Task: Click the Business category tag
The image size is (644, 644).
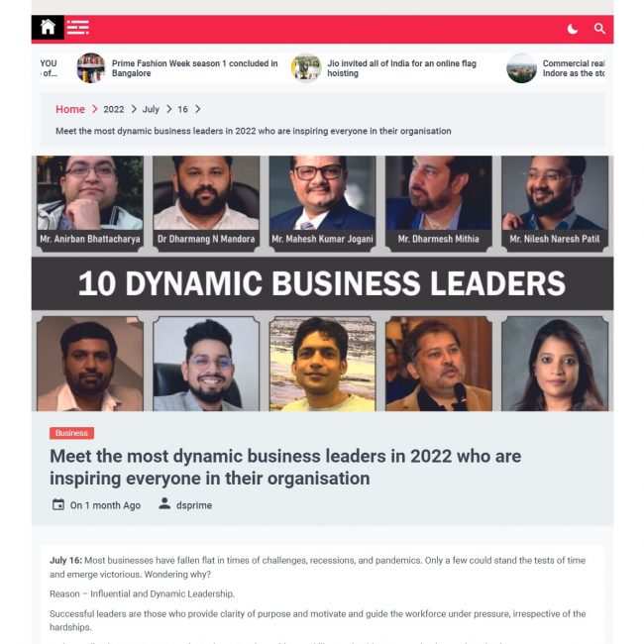Action: [x=72, y=433]
